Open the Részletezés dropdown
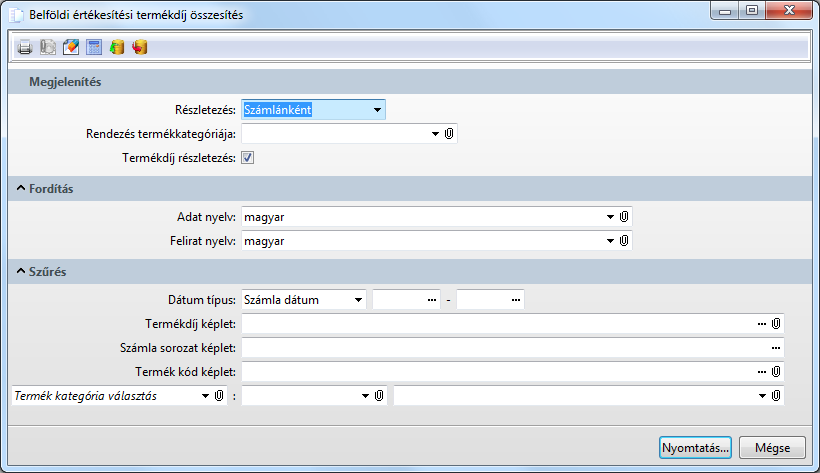The width and height of the screenshot is (820, 473). pos(376,110)
